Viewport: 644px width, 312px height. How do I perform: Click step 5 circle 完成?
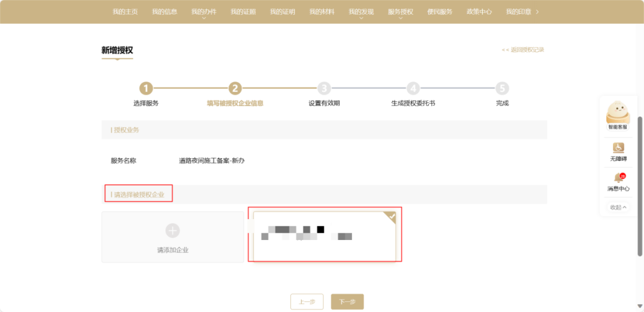[x=502, y=89]
